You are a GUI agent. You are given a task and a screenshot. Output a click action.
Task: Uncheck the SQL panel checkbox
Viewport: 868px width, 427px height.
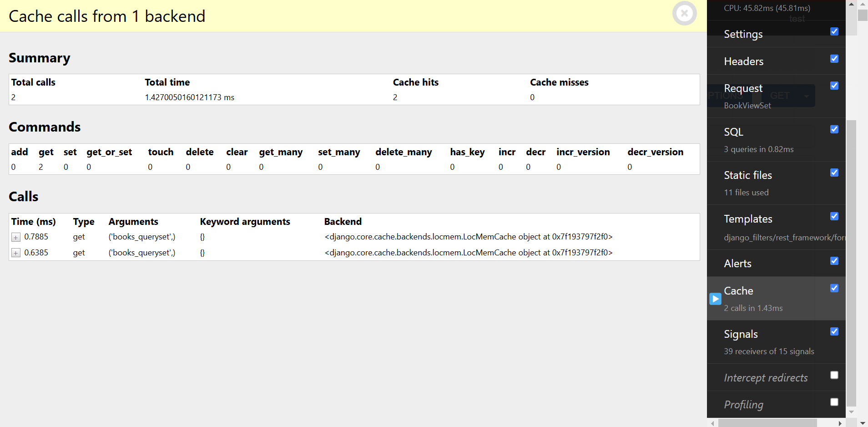click(834, 129)
